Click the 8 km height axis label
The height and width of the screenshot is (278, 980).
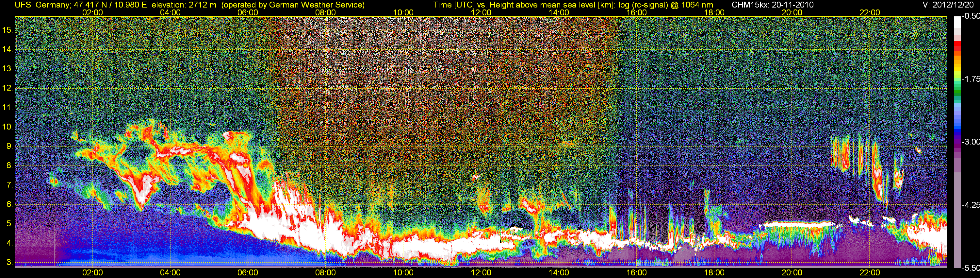[x=9, y=166]
